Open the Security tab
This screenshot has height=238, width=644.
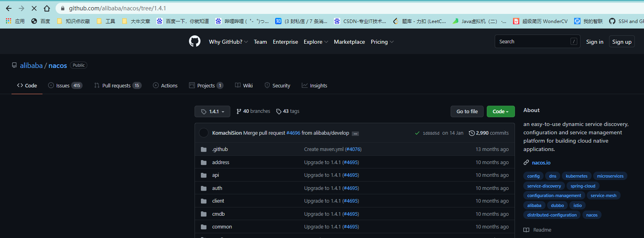click(x=277, y=85)
